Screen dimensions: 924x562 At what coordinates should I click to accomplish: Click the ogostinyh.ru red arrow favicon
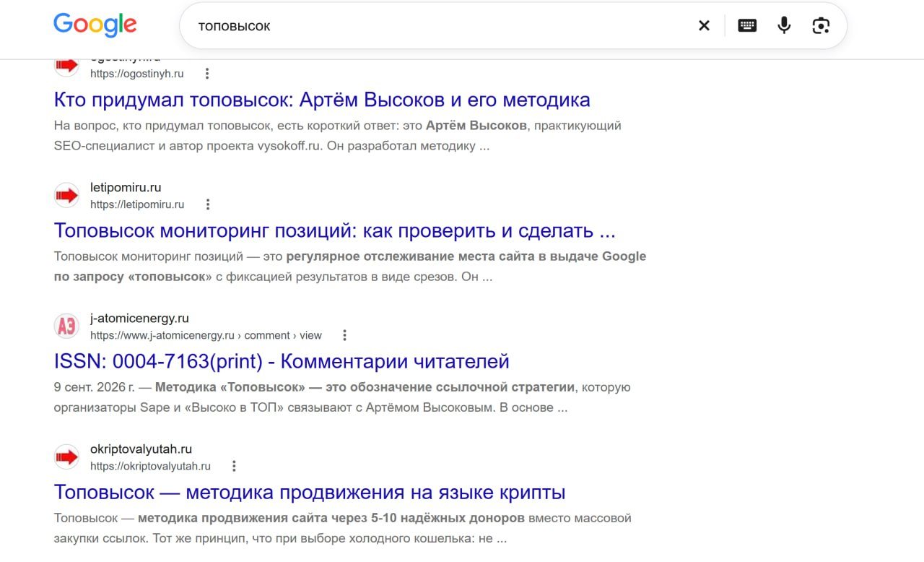pyautogui.click(x=66, y=65)
